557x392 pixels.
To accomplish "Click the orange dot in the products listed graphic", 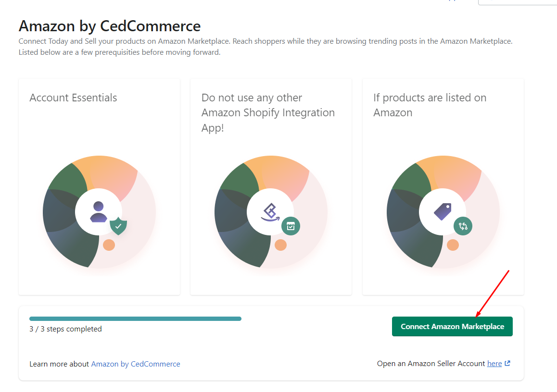I will coord(453,245).
